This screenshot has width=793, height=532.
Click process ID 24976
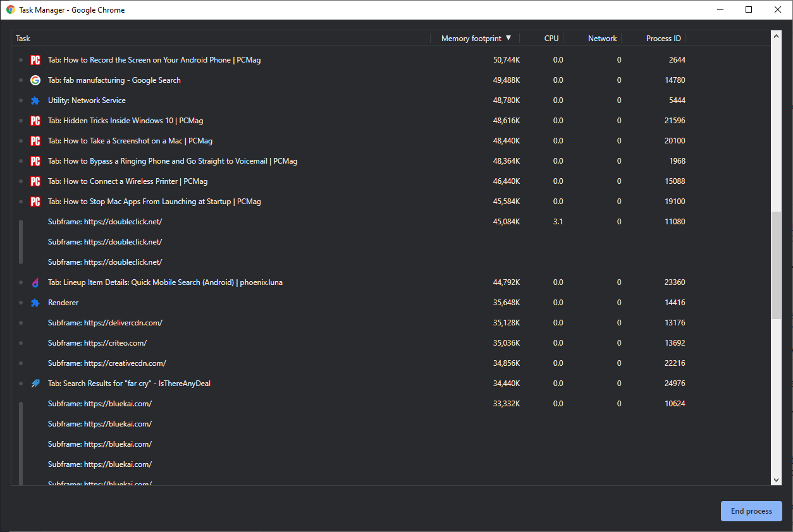(675, 384)
